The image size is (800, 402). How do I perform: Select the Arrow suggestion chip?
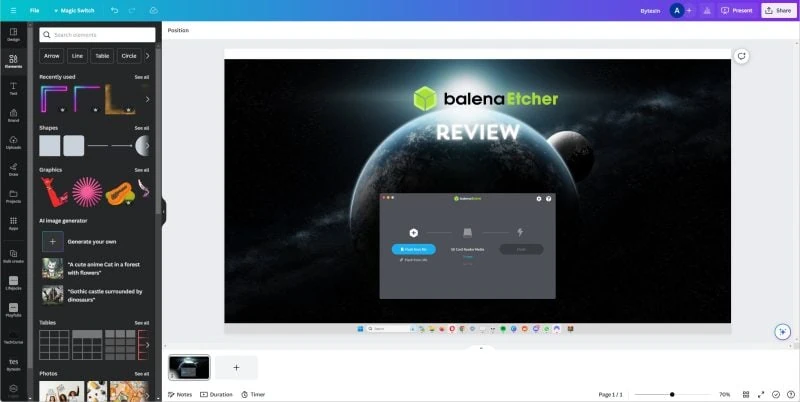52,56
